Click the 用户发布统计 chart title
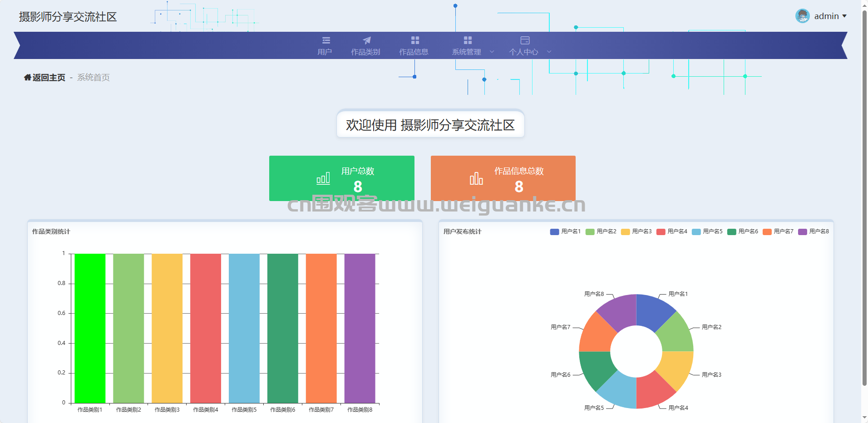This screenshot has width=868, height=423. coord(462,231)
